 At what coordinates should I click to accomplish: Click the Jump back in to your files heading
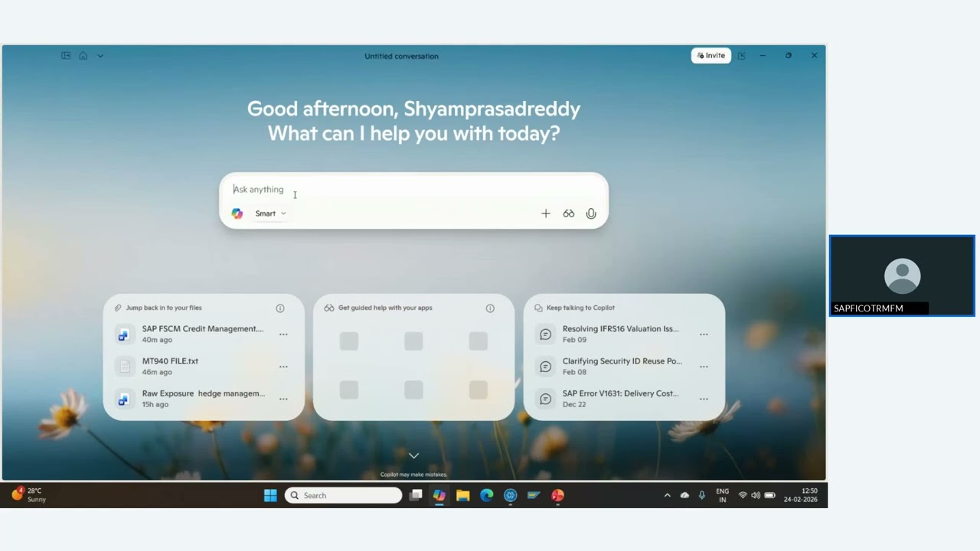(x=164, y=308)
